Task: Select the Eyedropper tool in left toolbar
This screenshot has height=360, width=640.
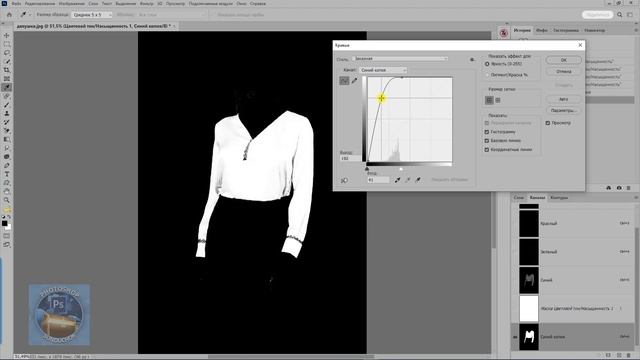Action: [x=7, y=87]
